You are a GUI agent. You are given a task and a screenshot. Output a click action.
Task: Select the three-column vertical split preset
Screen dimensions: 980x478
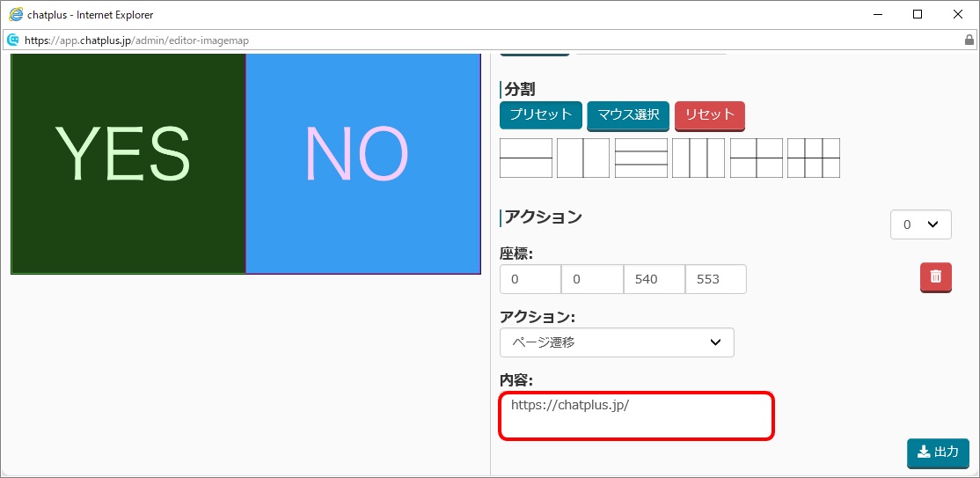coord(698,158)
